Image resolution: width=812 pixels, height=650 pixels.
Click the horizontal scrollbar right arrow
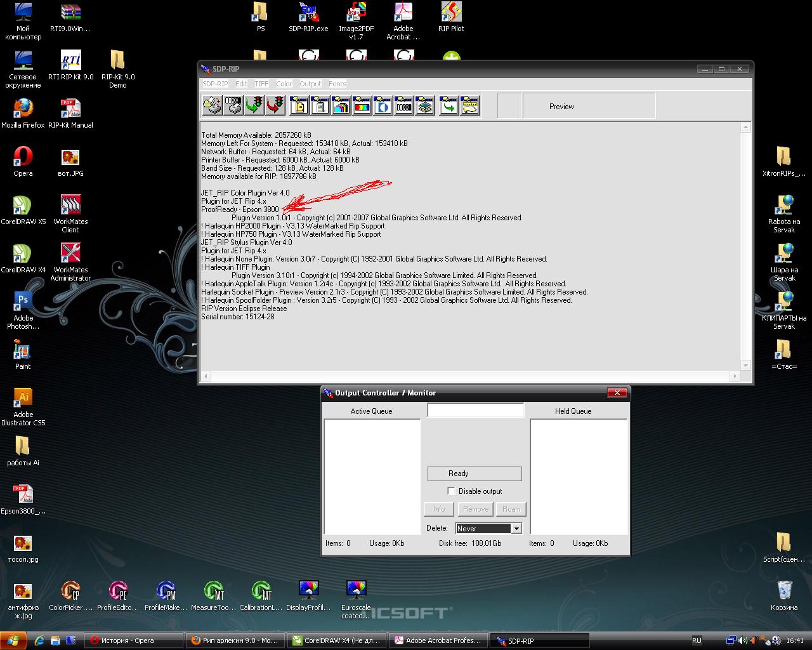735,376
